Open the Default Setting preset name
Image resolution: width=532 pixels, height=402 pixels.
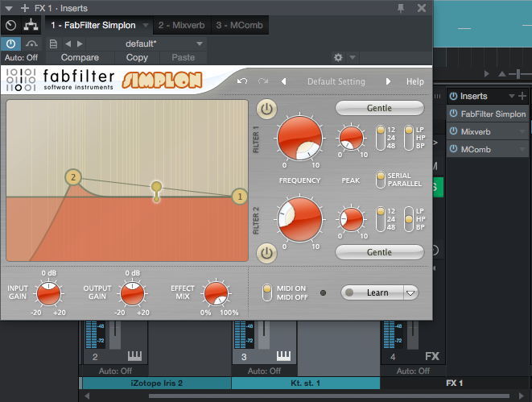point(336,81)
